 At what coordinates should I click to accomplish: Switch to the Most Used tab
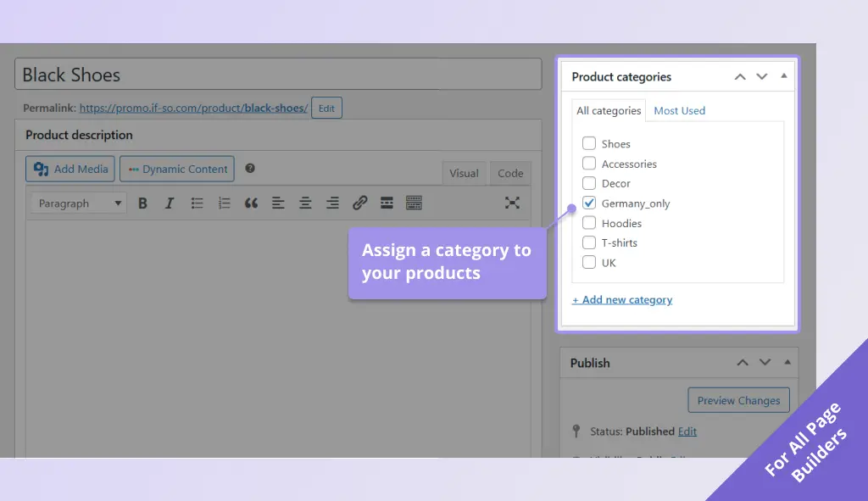679,111
